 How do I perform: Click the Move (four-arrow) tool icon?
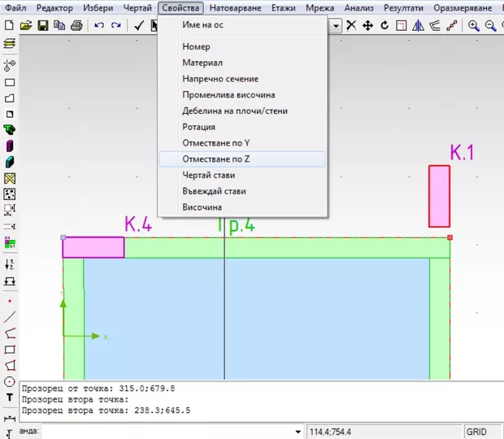coord(367,25)
